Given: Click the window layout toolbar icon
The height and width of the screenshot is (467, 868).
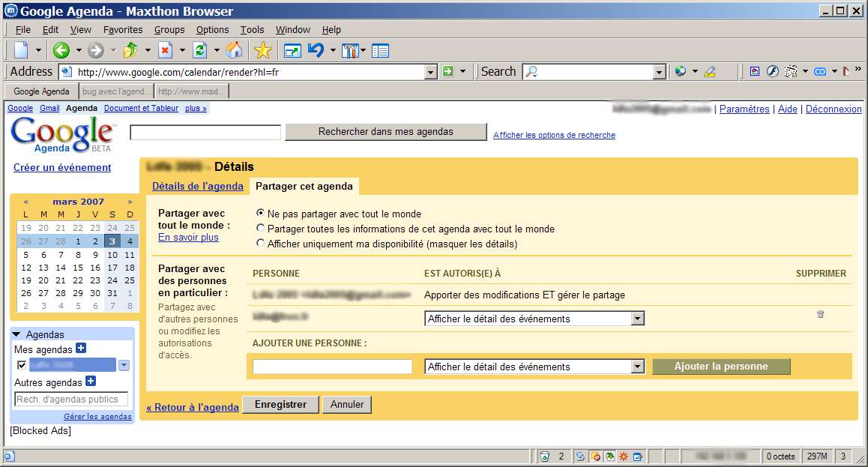Looking at the screenshot, I should point(292,51).
